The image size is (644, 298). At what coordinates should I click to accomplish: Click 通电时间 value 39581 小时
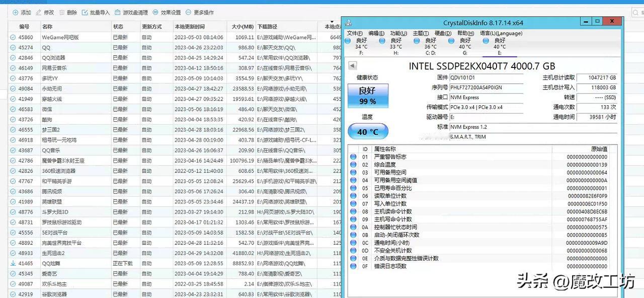point(596,117)
